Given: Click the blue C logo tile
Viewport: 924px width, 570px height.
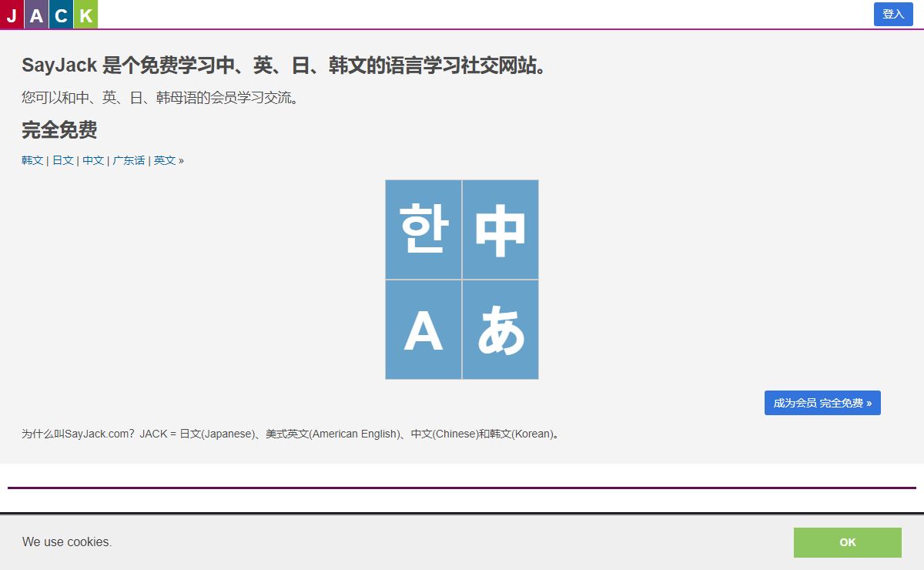Looking at the screenshot, I should click(61, 14).
